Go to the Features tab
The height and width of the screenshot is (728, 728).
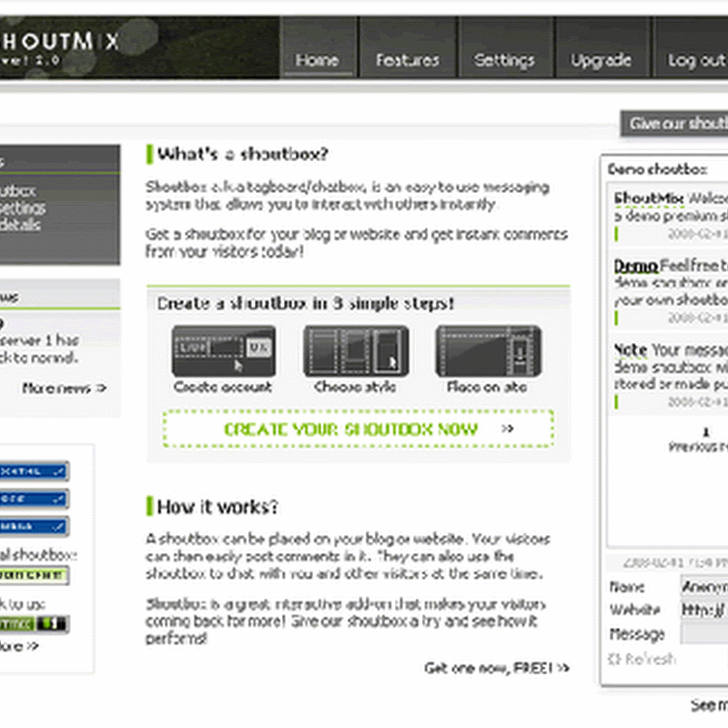tap(408, 47)
